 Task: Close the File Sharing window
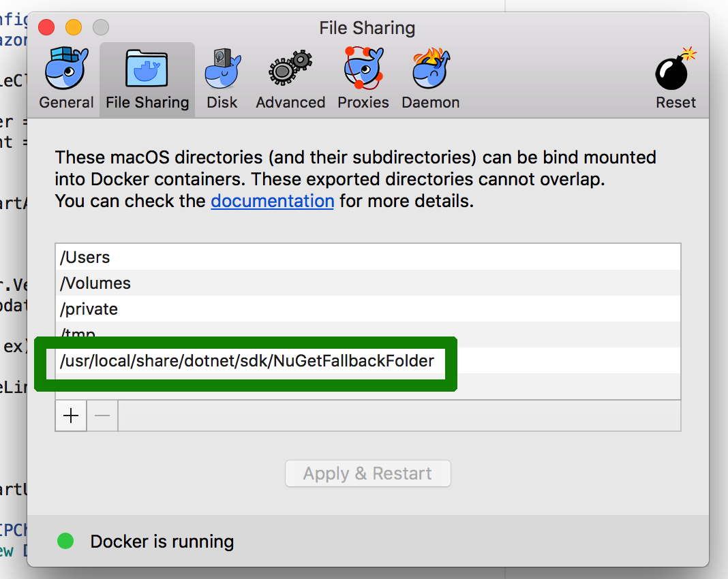[46, 28]
